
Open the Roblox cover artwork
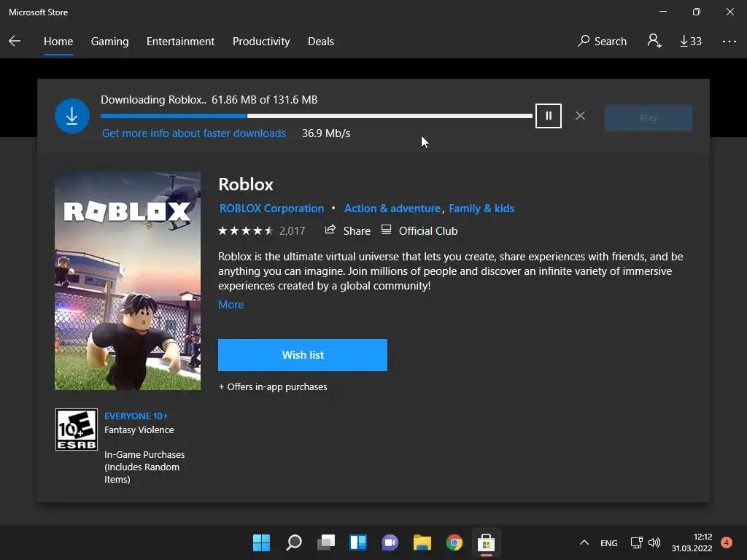[x=128, y=281]
